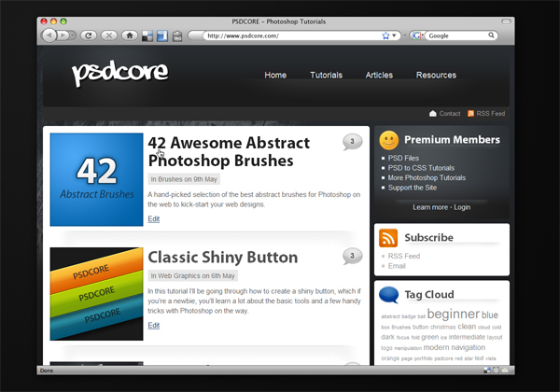560x392 pixels.
Task: Click Edit under the Classic Shiny Button post
Action: tap(154, 325)
